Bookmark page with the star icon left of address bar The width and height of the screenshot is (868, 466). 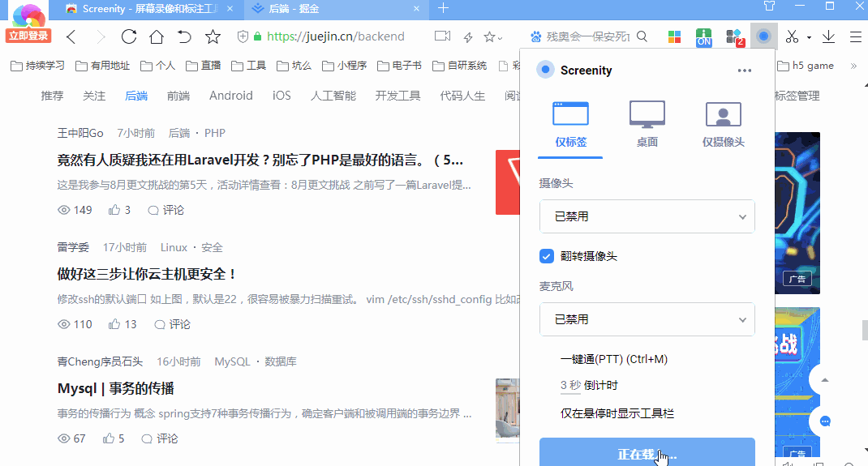click(x=213, y=36)
